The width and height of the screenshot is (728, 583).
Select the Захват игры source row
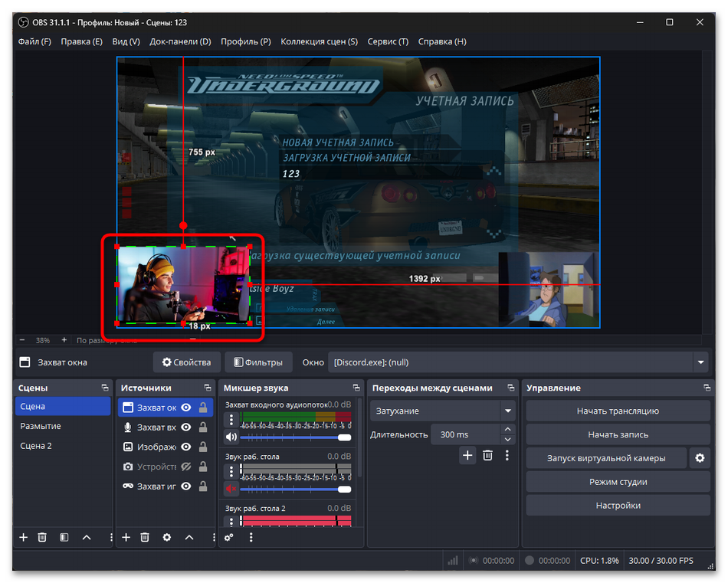pyautogui.click(x=166, y=486)
